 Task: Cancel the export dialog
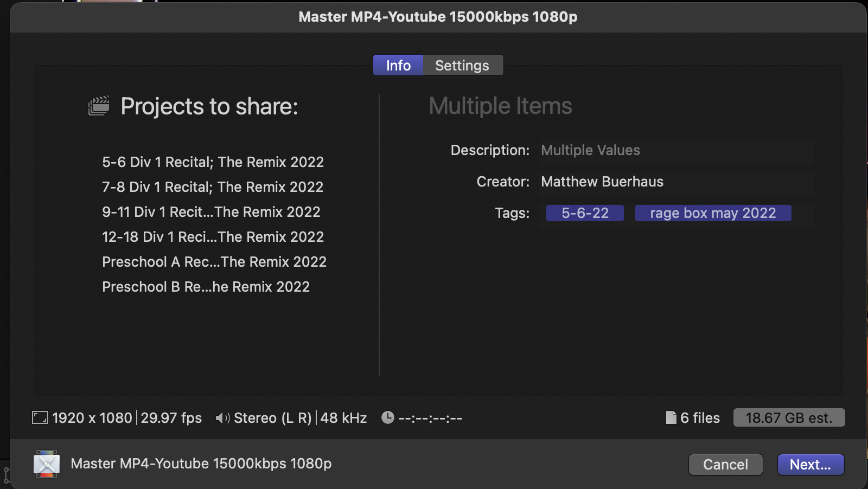[725, 464]
